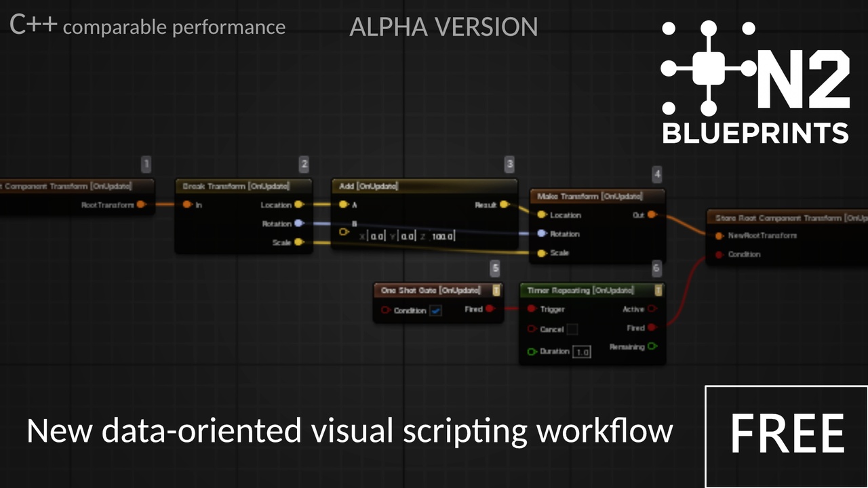Edit the y value field of Add node
The image size is (868, 488).
[x=407, y=237]
